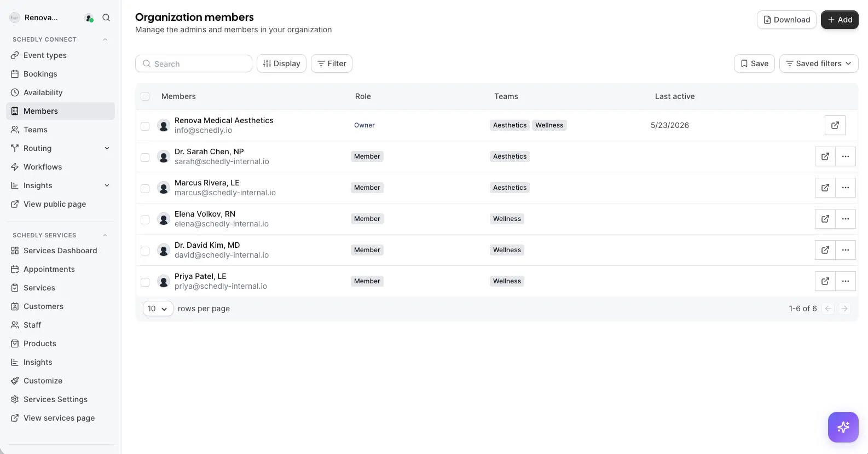This screenshot has height=454, width=868.
Task: Click the Save filter button
Action: [754, 63]
